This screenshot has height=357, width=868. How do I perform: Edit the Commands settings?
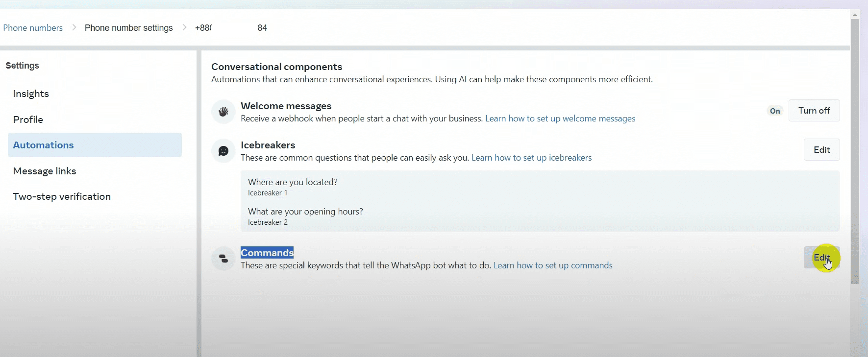pos(821,258)
